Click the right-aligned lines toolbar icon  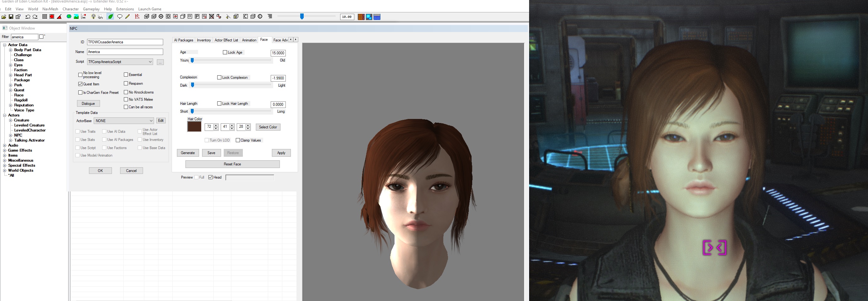[x=270, y=17]
